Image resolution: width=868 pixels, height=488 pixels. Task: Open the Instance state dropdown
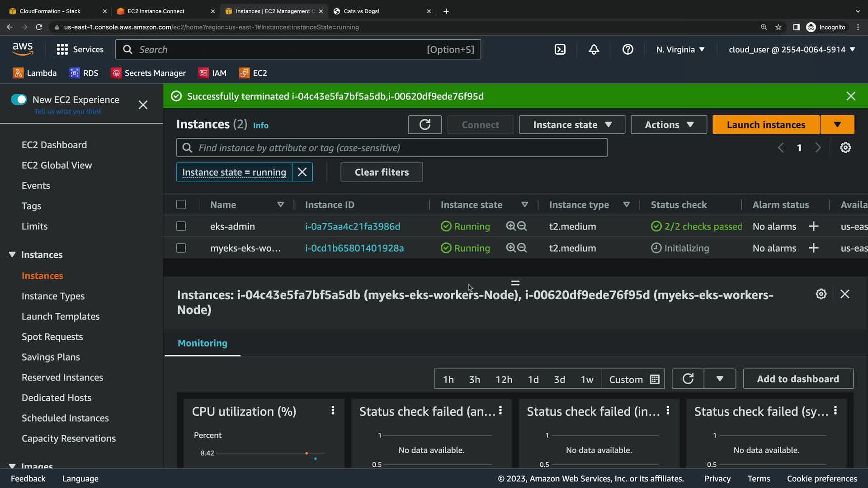571,125
